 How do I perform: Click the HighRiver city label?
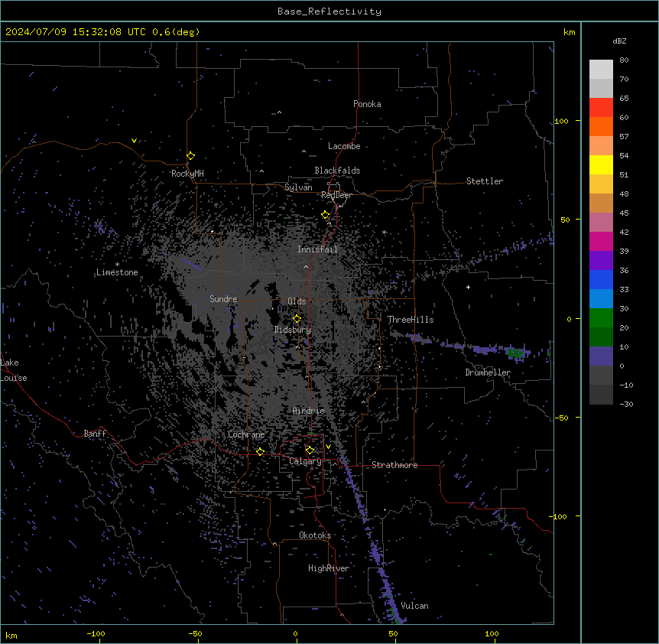pyautogui.click(x=329, y=568)
